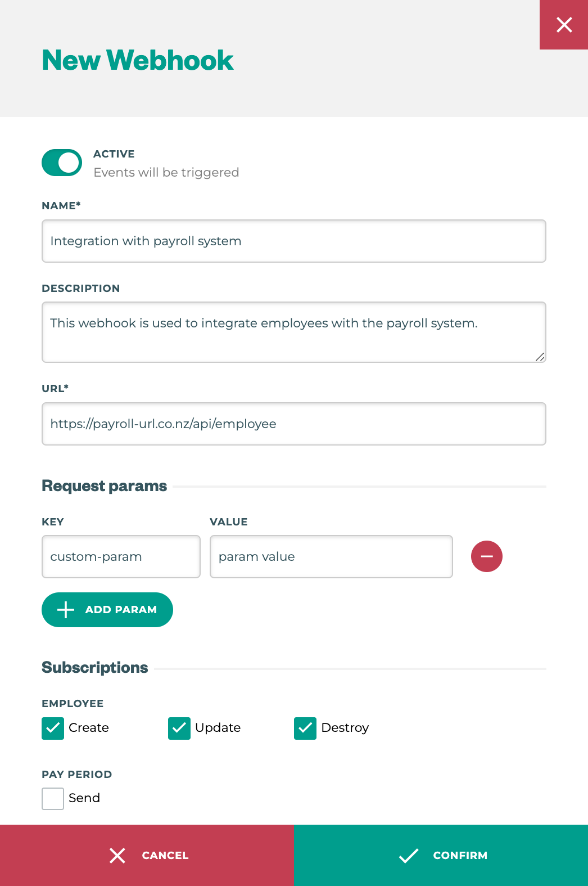Viewport: 588px width, 886px height.
Task: Click the minus icon to remove the custom-param row
Action: coord(486,556)
